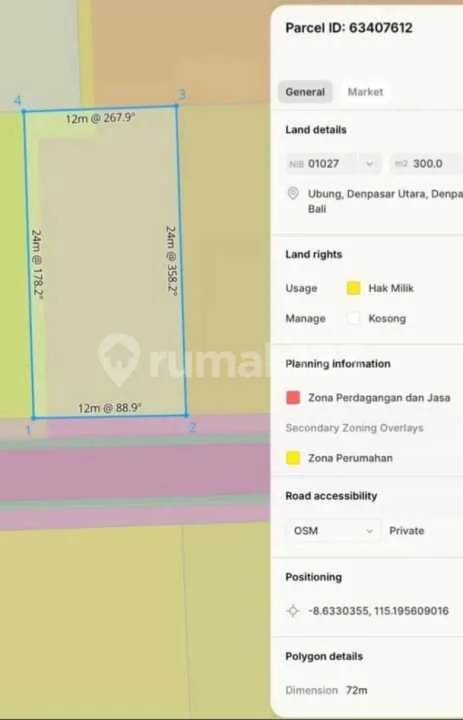Select the yellow Hak Milik usage swatch
The width and height of the screenshot is (463, 720).
tap(353, 288)
